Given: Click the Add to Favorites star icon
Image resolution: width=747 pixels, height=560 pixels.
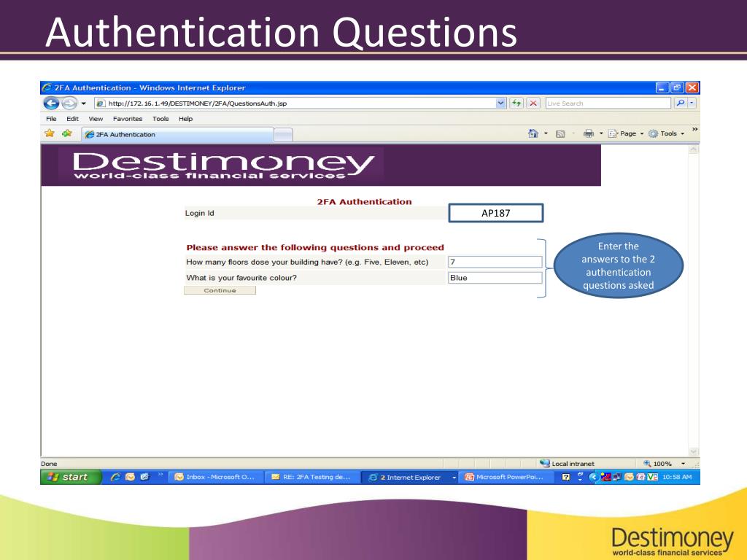Looking at the screenshot, I should click(67, 133).
